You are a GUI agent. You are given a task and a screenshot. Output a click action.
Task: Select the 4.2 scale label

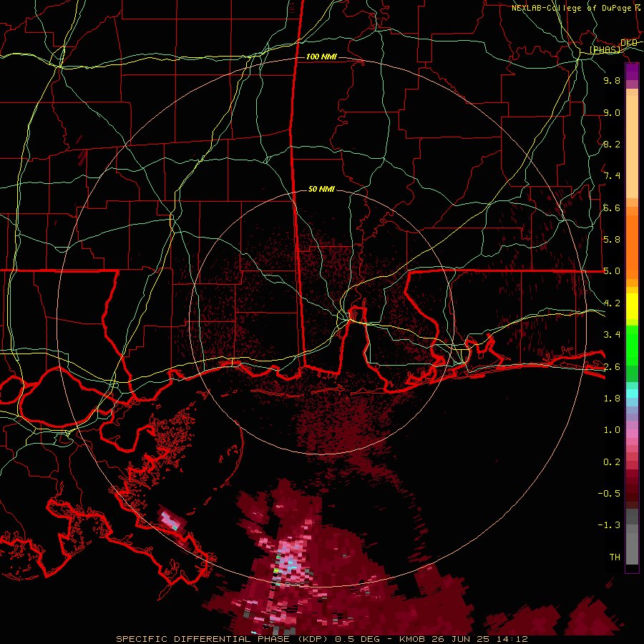point(612,303)
